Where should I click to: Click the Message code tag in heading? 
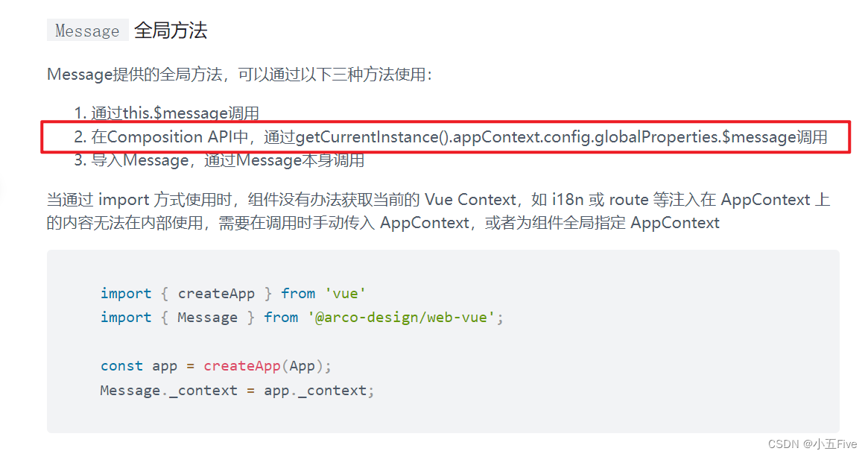87,31
